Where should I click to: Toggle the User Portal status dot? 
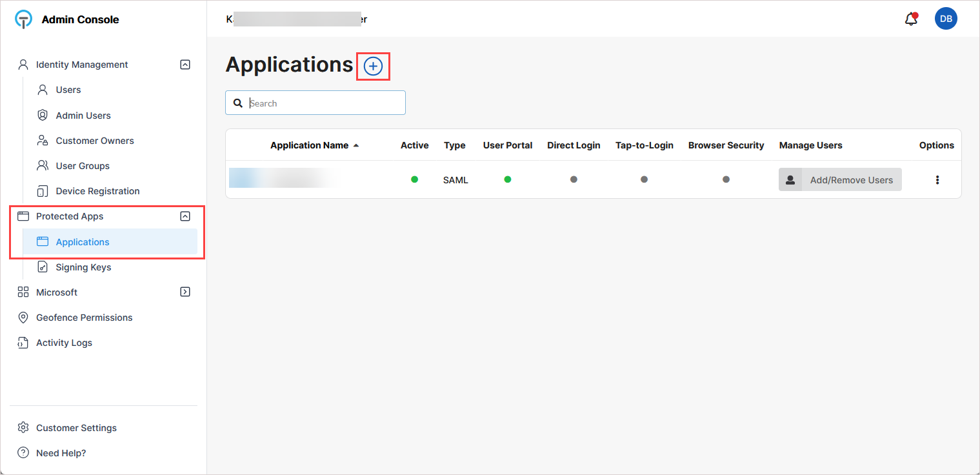(x=508, y=179)
